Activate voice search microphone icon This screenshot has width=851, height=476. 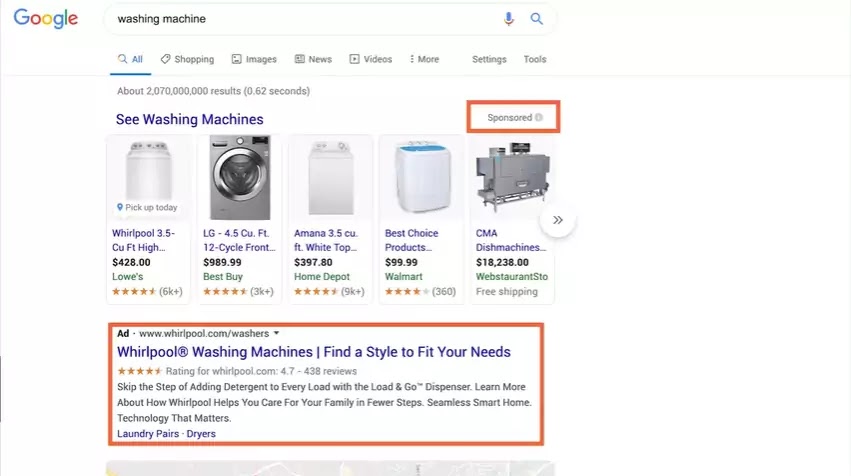pyautogui.click(x=509, y=19)
